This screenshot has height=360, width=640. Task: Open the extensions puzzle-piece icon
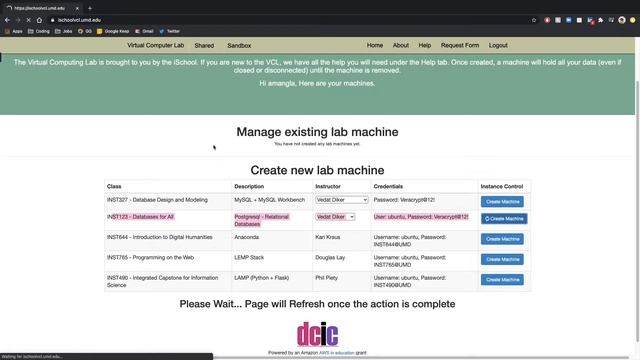(x=601, y=20)
